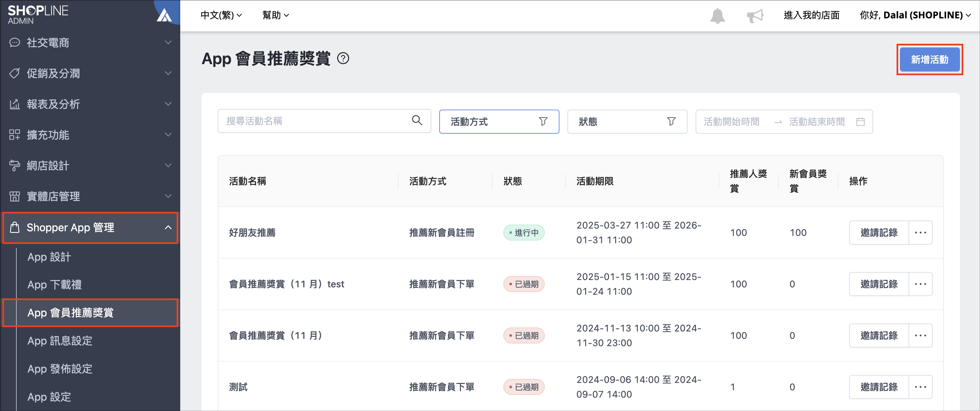Screen dimensions: 980x411
Task: Click the help question mark beside page title
Action: click(x=343, y=59)
